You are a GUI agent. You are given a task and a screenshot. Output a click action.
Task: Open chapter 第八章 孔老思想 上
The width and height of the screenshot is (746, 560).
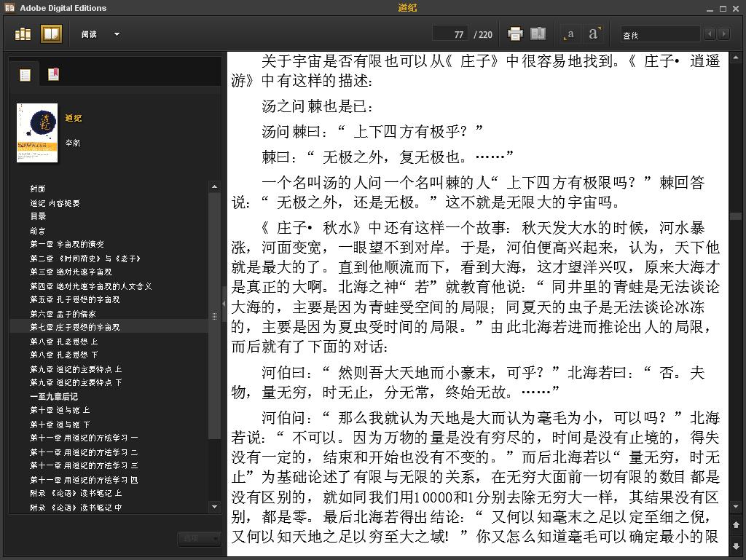[64, 342]
